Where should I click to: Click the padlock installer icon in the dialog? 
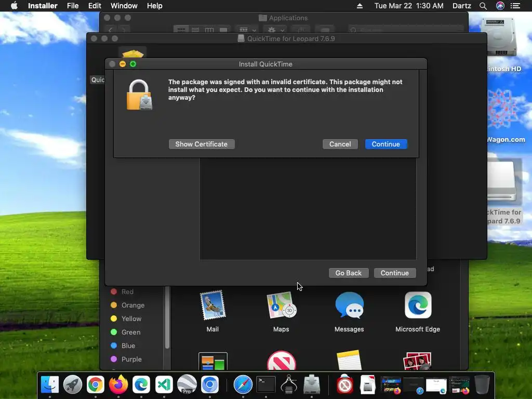pos(139,95)
